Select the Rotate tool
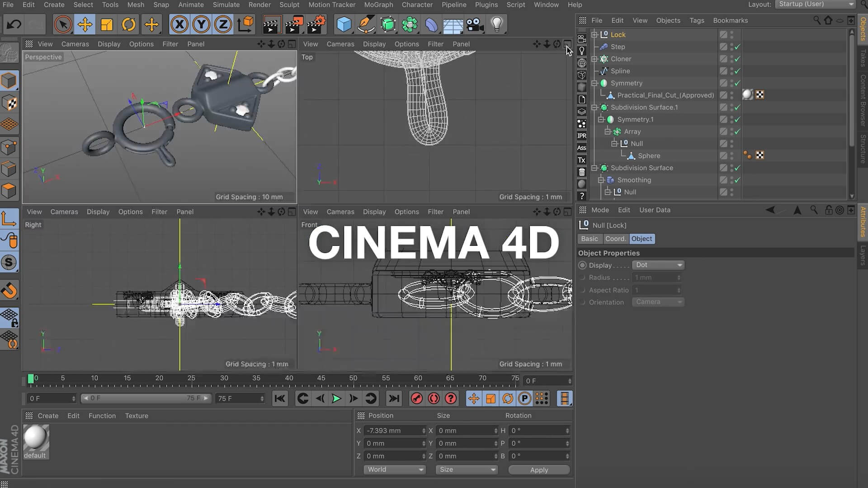 129,24
